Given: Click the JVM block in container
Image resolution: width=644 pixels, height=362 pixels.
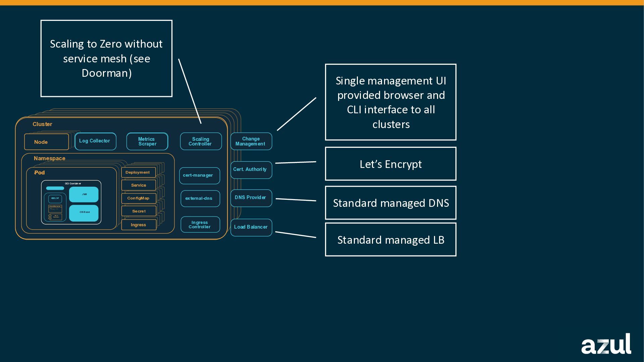Looking at the screenshot, I should (x=84, y=195).
